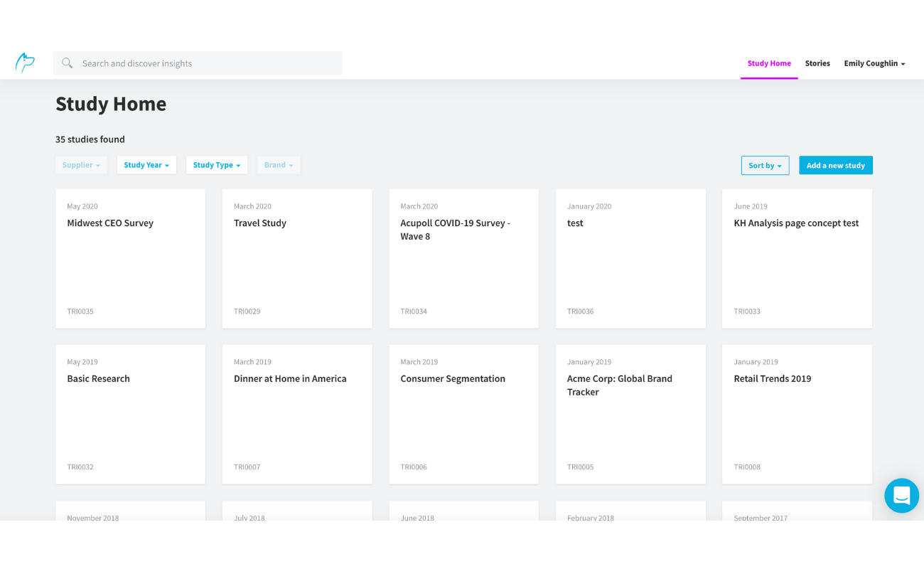Open Acme Corp: Global Brand Tracker

(x=630, y=415)
